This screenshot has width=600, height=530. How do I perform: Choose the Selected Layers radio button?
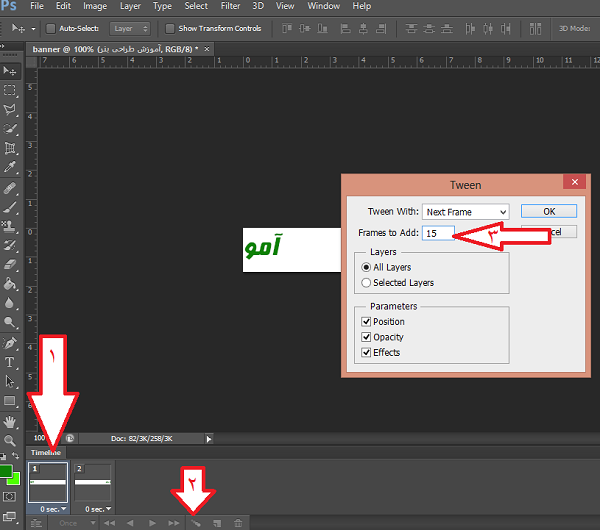366,283
